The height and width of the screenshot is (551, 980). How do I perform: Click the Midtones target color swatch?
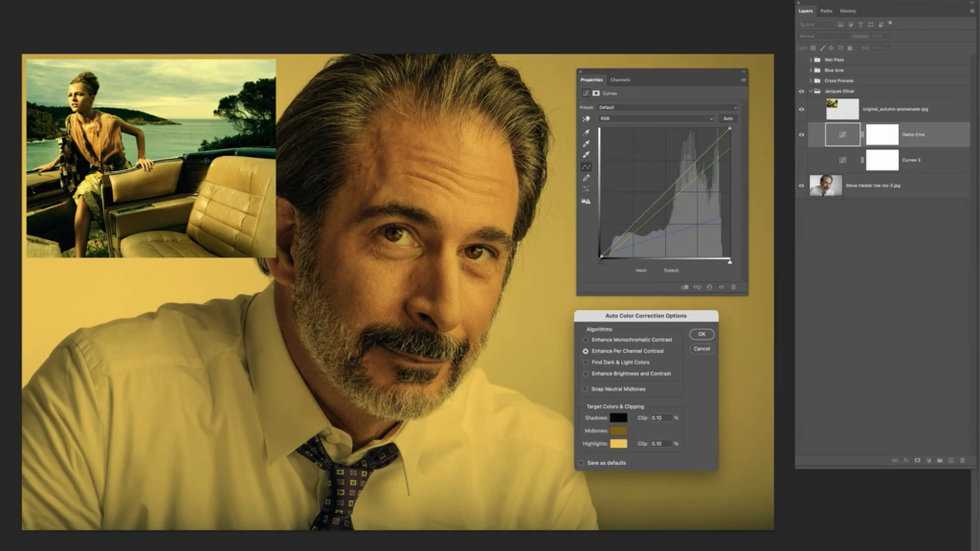[618, 430]
